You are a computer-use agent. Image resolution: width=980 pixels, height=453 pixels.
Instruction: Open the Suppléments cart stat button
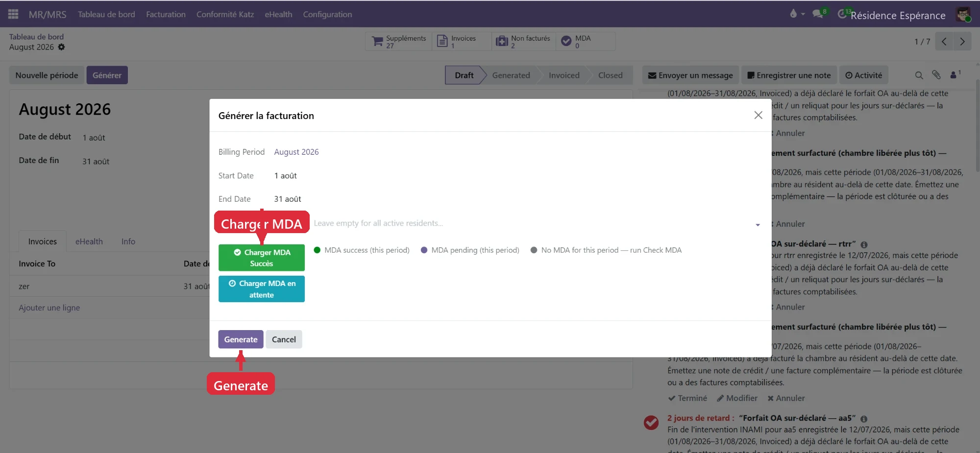(x=398, y=42)
